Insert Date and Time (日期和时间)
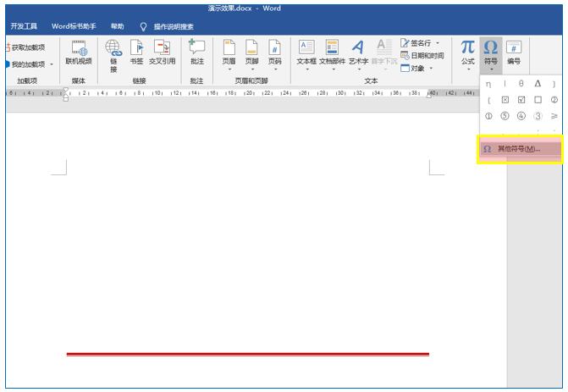The image size is (568, 392). 422,55
